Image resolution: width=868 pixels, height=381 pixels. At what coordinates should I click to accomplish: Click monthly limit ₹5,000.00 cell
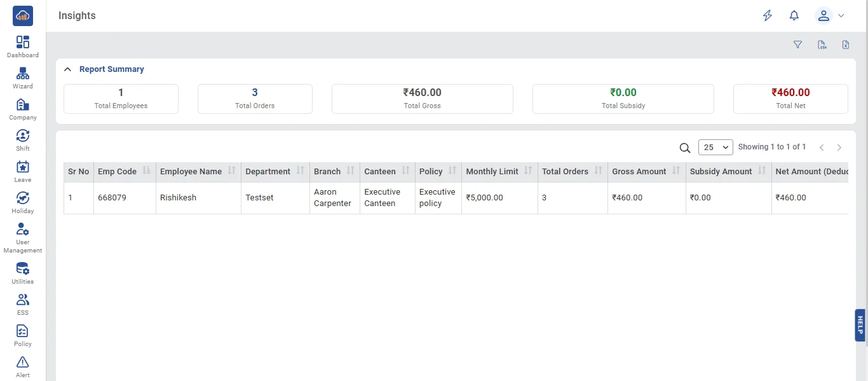point(499,198)
